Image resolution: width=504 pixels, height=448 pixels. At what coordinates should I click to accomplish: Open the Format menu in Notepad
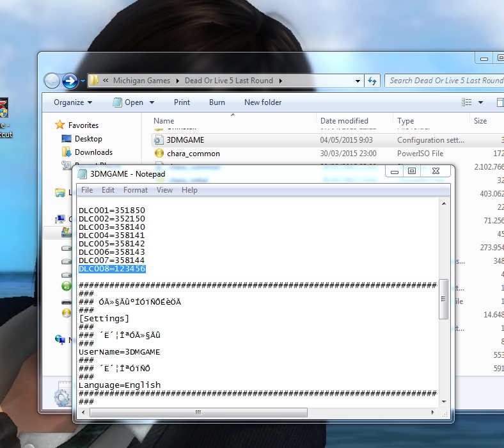pyautogui.click(x=136, y=190)
